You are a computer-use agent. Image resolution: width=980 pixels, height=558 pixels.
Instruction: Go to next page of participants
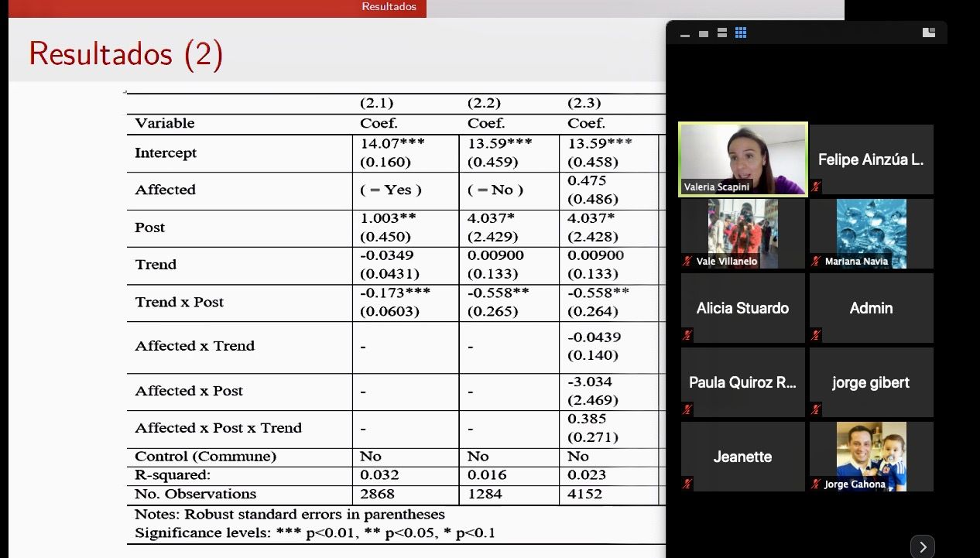922,546
